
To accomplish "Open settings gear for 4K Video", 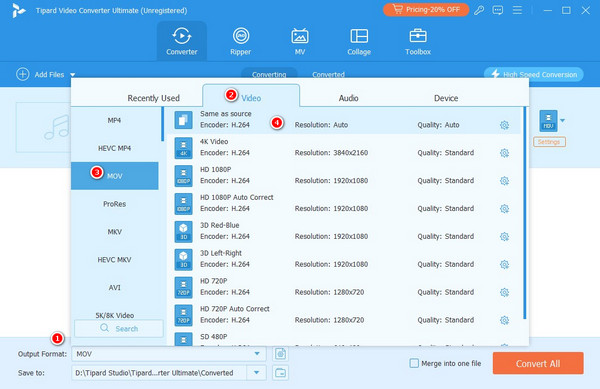I will tap(504, 153).
